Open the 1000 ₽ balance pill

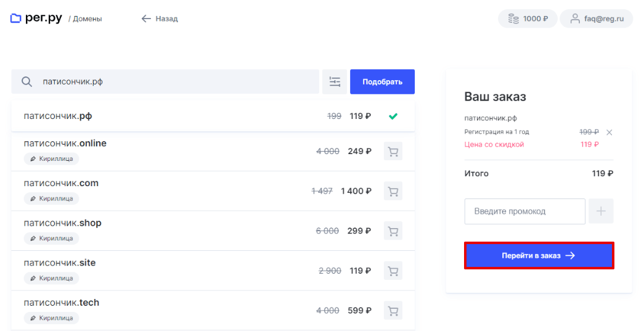click(528, 18)
